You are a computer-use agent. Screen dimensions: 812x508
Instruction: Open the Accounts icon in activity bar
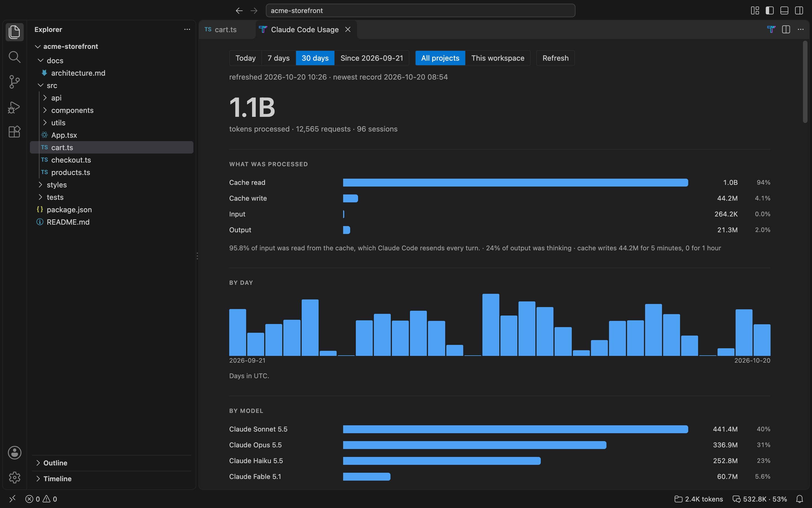[x=14, y=453]
